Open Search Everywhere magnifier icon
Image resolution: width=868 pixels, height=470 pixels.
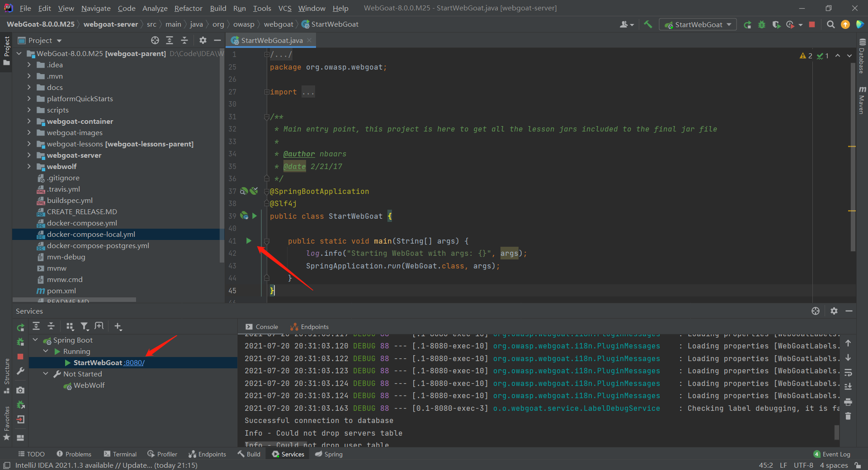(830, 24)
